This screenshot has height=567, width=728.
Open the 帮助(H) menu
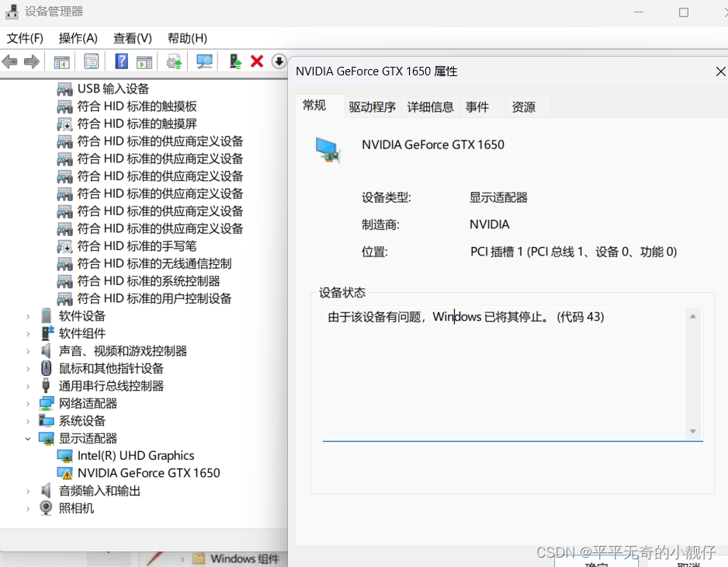click(187, 38)
